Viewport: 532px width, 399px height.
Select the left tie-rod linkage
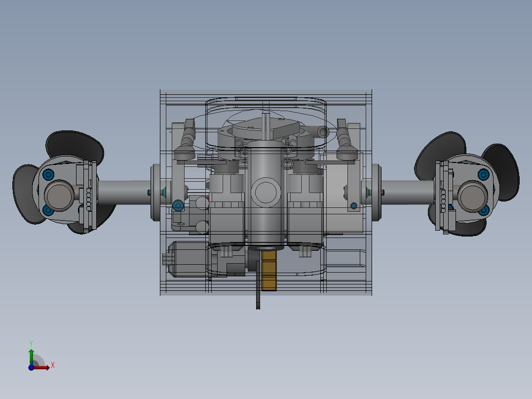(187, 140)
